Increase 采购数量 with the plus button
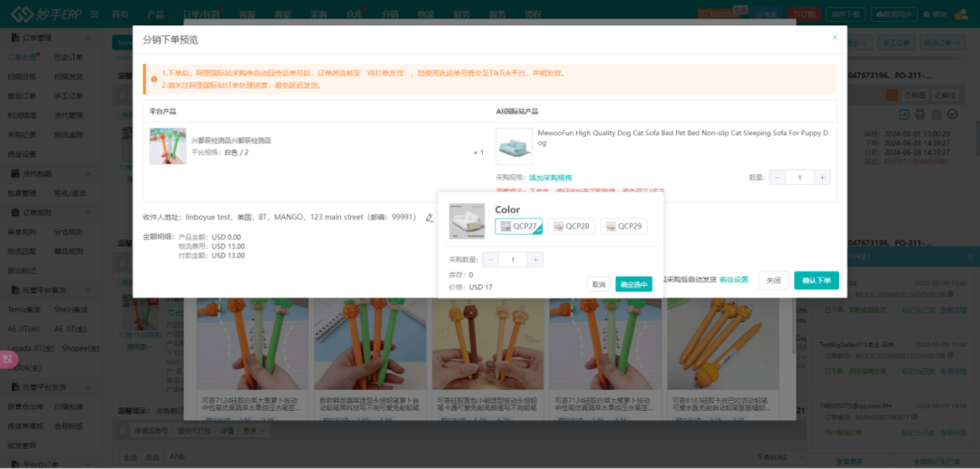This screenshot has height=469, width=980. pos(535,259)
